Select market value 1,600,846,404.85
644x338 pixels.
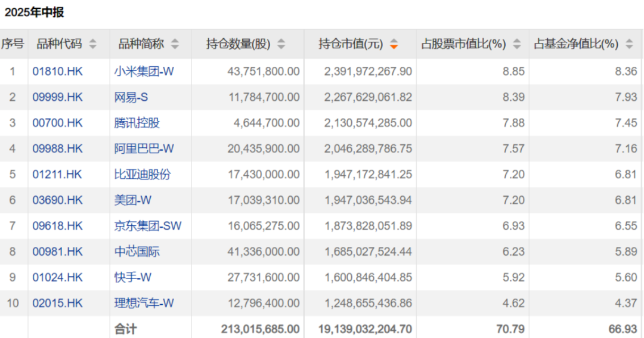coord(369,277)
